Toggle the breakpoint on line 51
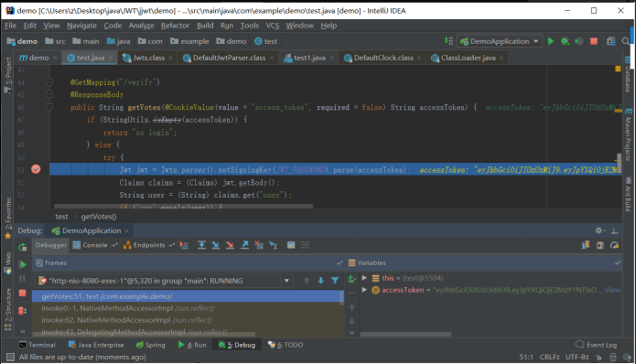This screenshot has width=636, height=364. 36,169
